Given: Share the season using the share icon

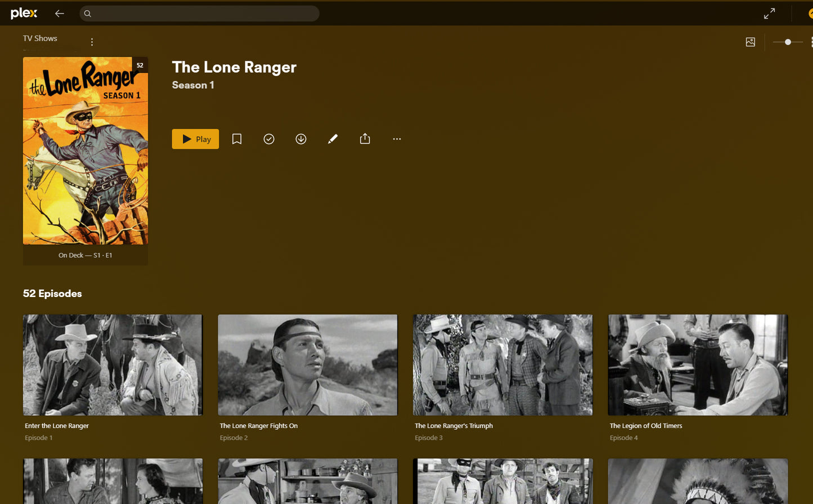Looking at the screenshot, I should tap(365, 139).
